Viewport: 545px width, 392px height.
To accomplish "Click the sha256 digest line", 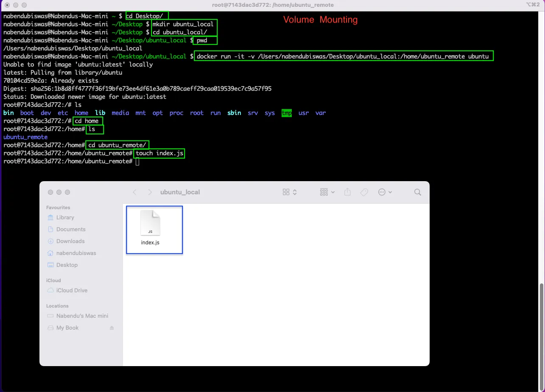I will pos(137,89).
